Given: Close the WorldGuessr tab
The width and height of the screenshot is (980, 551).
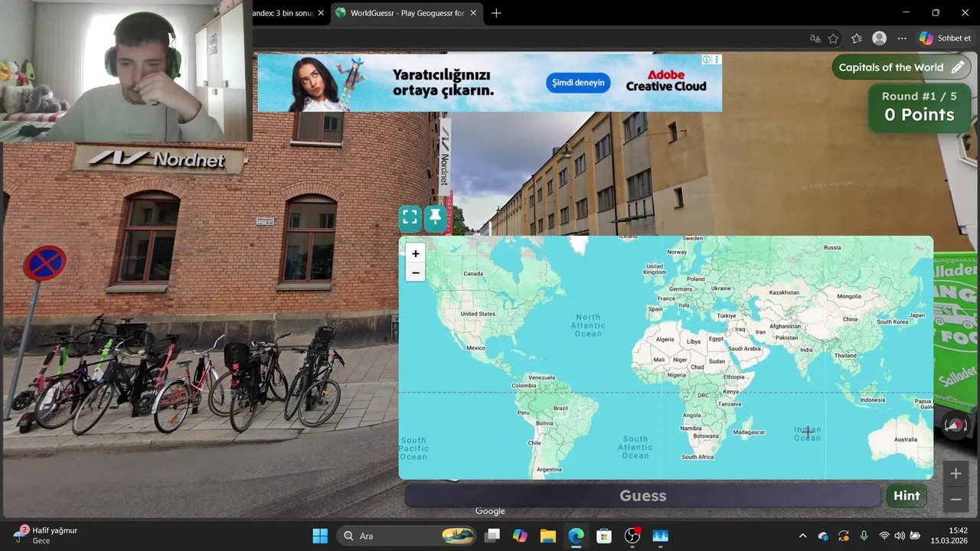Looking at the screenshot, I should [x=473, y=13].
